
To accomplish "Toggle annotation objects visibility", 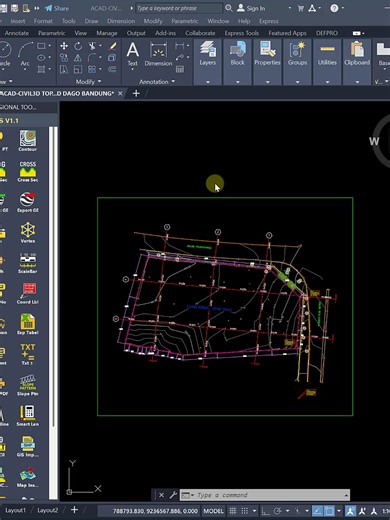I will pyautogui.click(x=351, y=511).
